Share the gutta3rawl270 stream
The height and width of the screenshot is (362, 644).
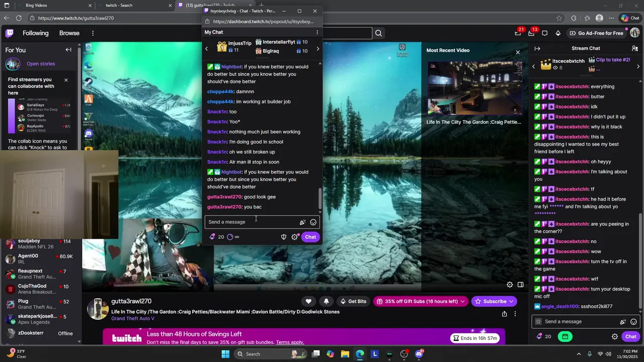pos(504,314)
